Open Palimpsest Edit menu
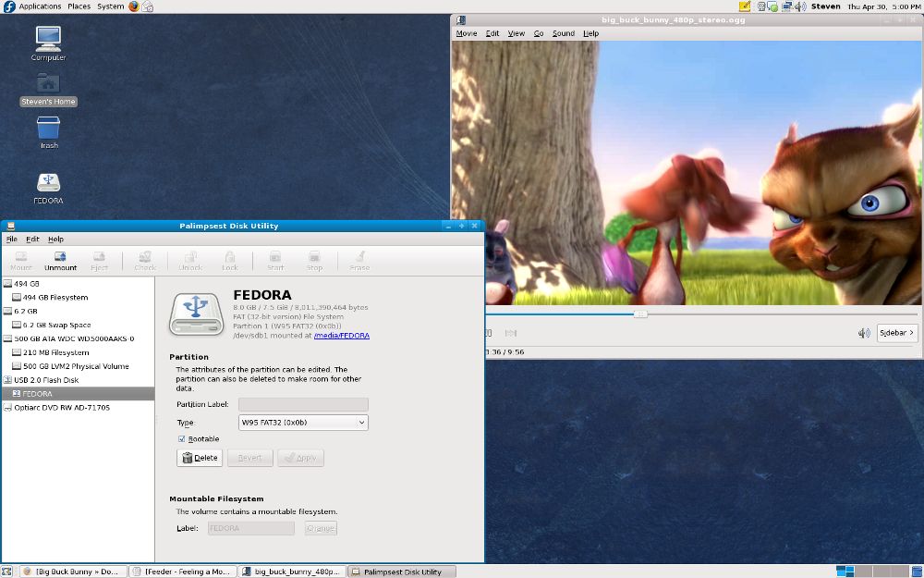 click(x=32, y=239)
